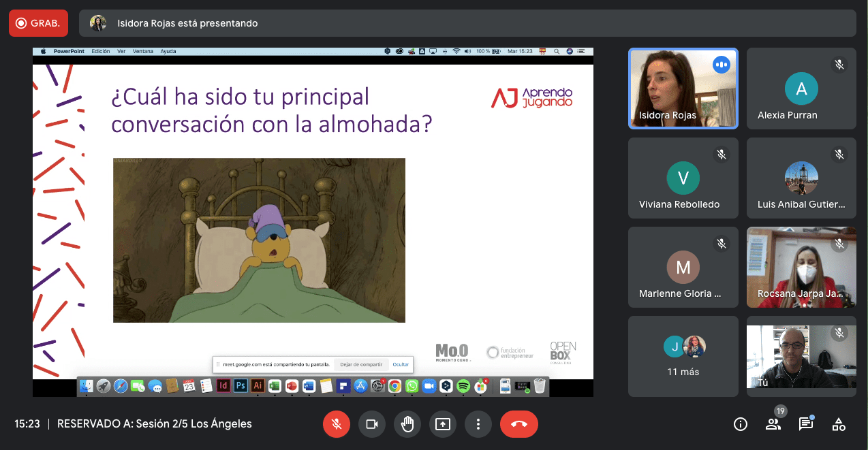Image resolution: width=868 pixels, height=450 pixels.
Task: Click the session name RESERVADO A: Sesión 2/5
Action: (155, 423)
